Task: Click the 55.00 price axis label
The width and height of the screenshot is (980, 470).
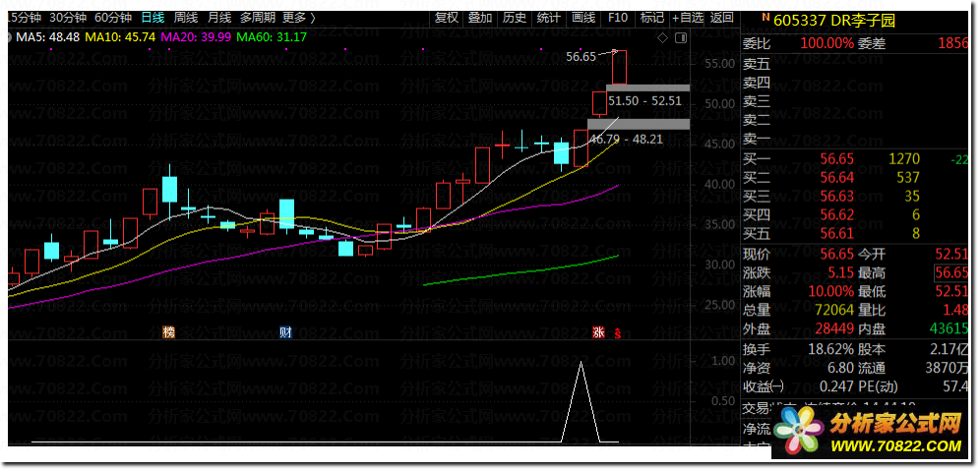Action: pyautogui.click(x=718, y=63)
